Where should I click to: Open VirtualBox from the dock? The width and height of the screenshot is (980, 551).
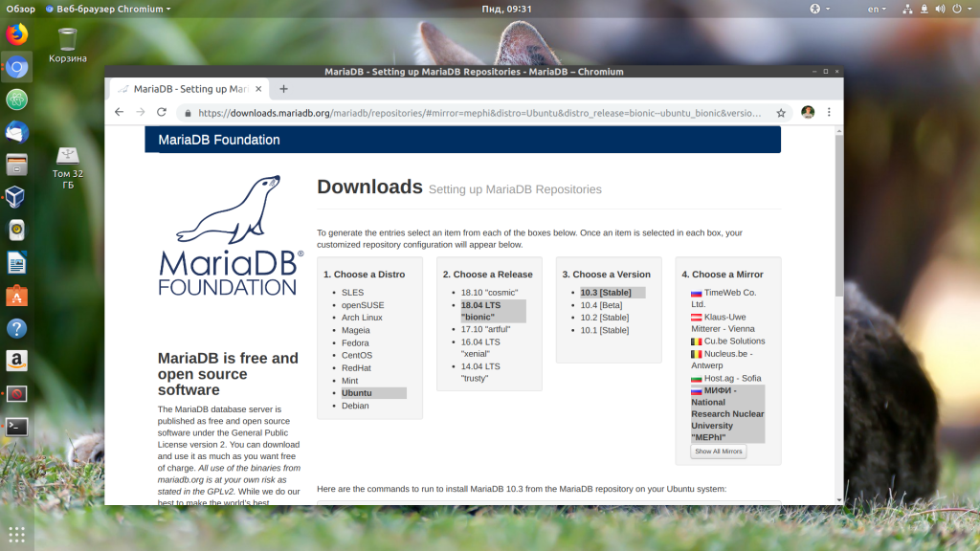(16, 197)
